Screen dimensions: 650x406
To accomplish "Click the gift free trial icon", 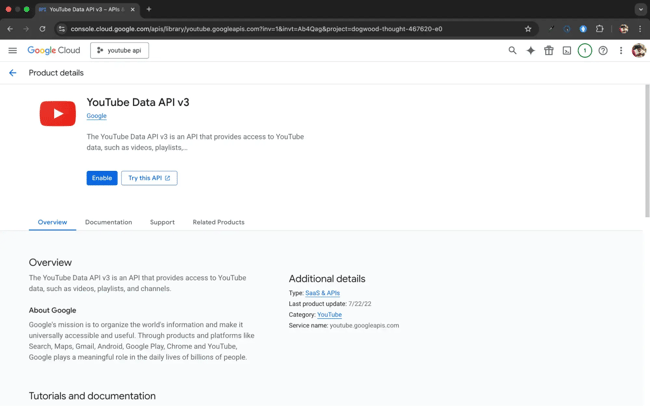I will point(548,50).
